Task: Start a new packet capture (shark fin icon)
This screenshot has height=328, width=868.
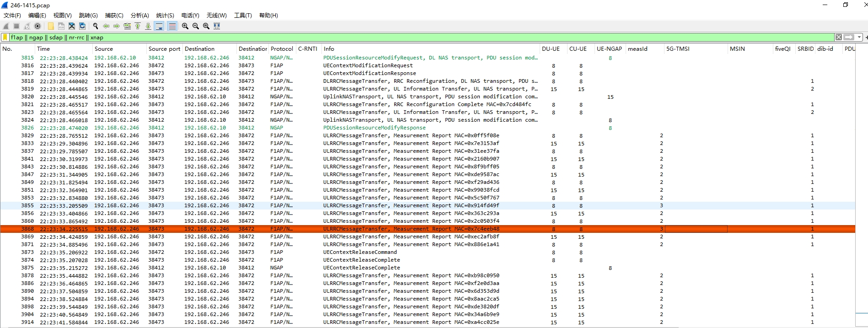Action: point(6,26)
